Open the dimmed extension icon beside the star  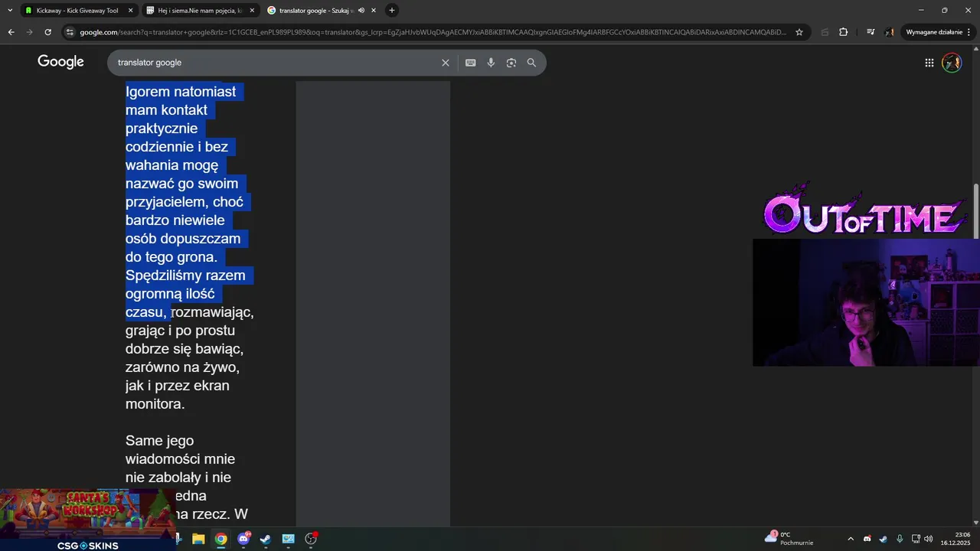pos(825,32)
